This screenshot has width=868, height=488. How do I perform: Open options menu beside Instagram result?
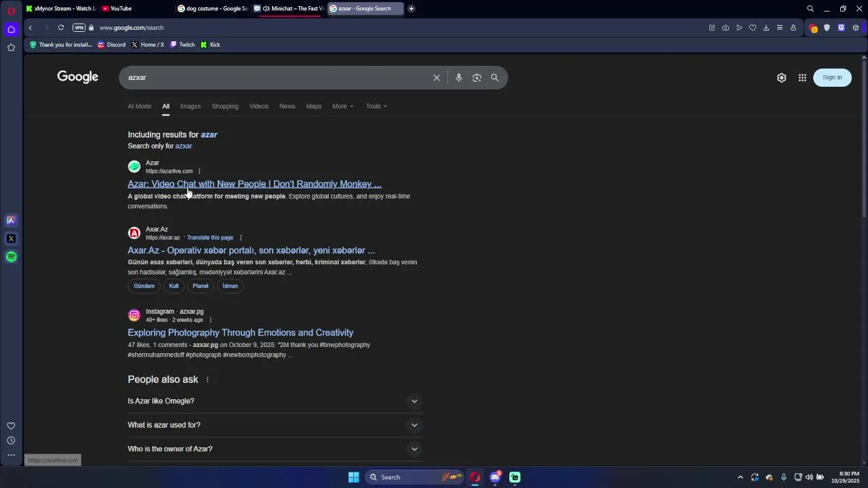210,320
